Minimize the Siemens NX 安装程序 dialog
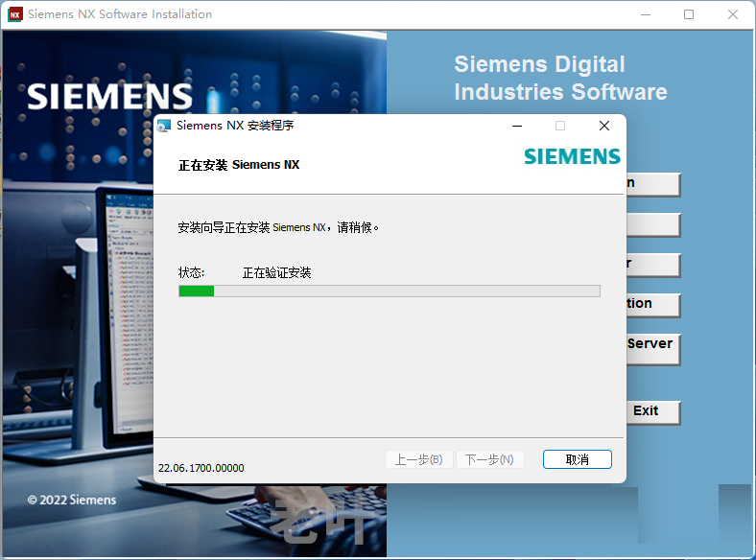Viewport: 756px width, 560px height. point(517,126)
